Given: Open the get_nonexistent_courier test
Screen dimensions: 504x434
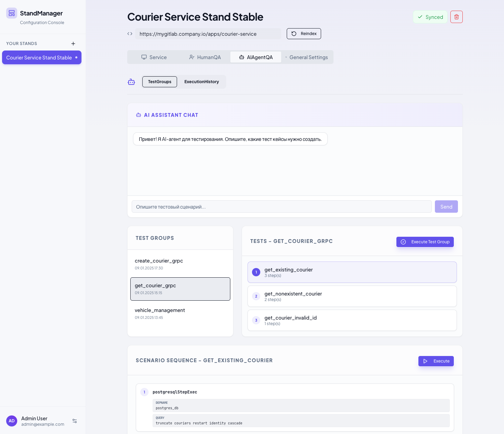Looking at the screenshot, I should pos(352,296).
